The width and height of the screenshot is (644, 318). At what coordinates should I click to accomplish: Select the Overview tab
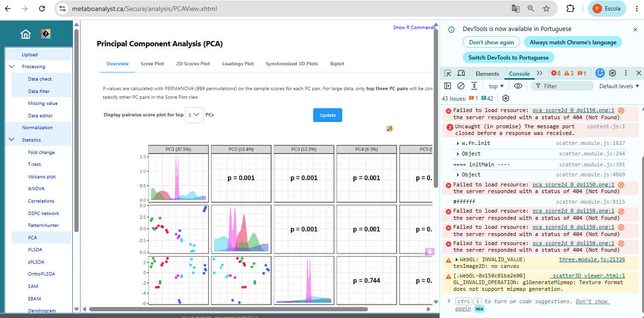coord(117,64)
